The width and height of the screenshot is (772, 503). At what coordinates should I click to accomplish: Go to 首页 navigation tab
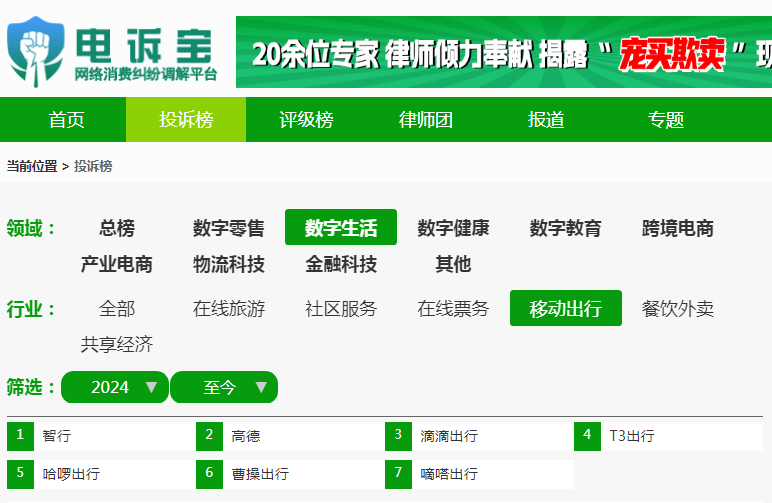[66, 120]
